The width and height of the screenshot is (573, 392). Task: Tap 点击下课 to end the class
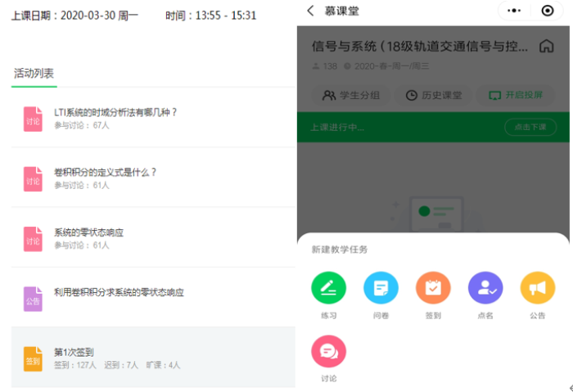tap(530, 127)
